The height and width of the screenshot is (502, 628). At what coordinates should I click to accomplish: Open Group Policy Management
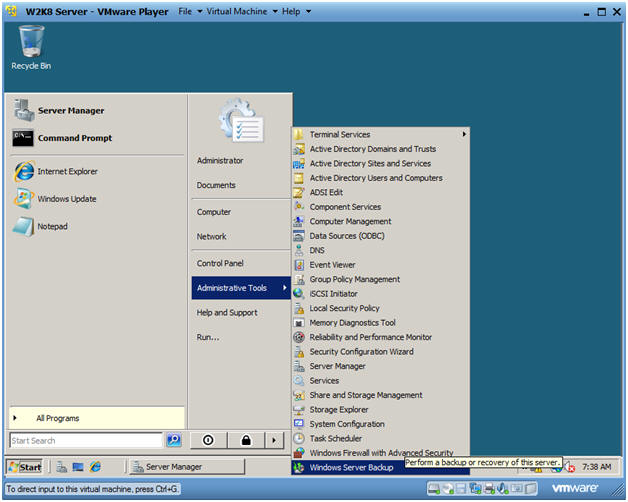(380, 279)
